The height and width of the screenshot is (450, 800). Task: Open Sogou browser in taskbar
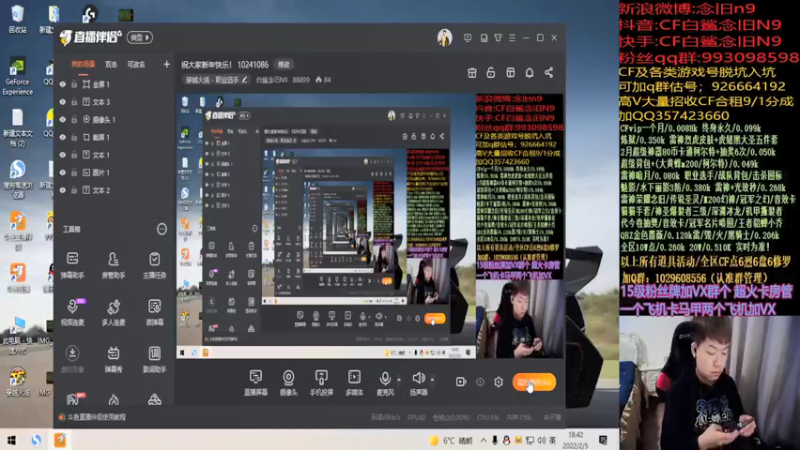click(x=36, y=440)
